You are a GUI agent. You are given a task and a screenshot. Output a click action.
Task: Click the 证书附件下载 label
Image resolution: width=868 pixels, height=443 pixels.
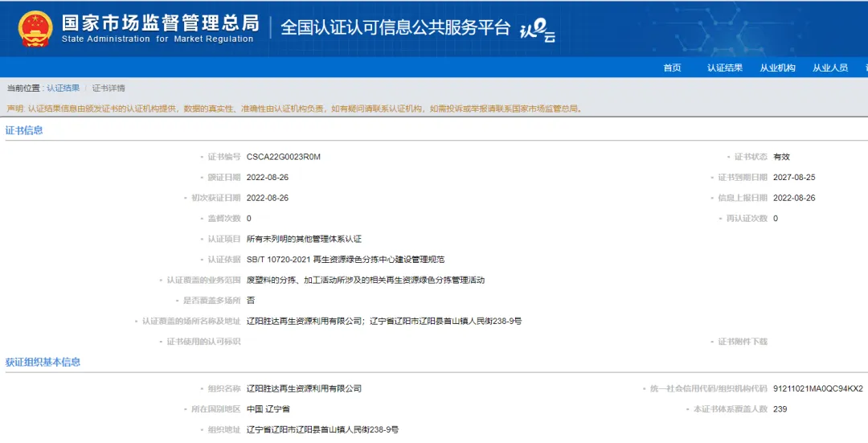point(743,342)
